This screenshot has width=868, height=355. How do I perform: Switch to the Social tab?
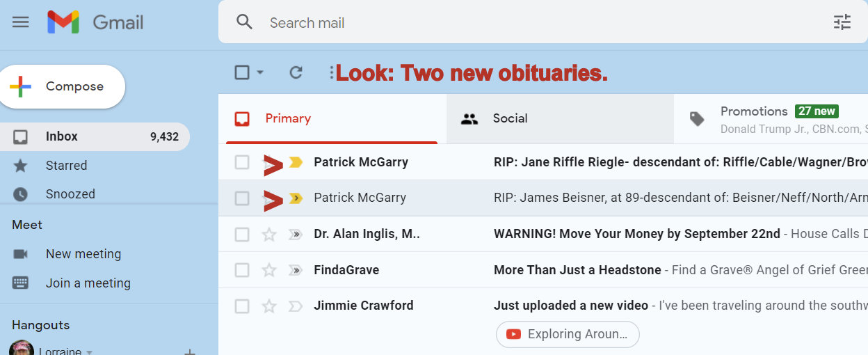coord(510,118)
